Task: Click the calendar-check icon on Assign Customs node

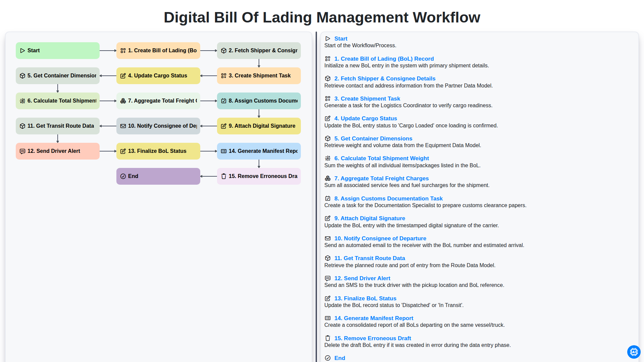Action: coord(224,101)
